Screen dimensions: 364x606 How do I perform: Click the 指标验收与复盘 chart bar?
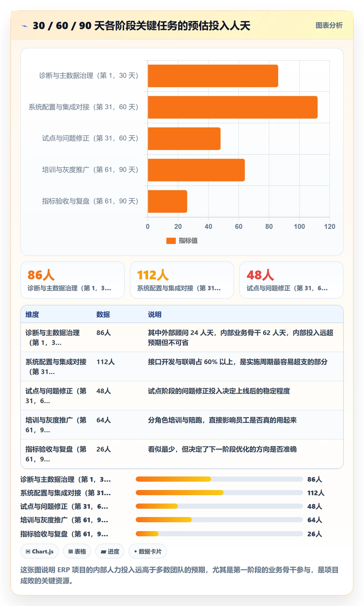point(167,201)
